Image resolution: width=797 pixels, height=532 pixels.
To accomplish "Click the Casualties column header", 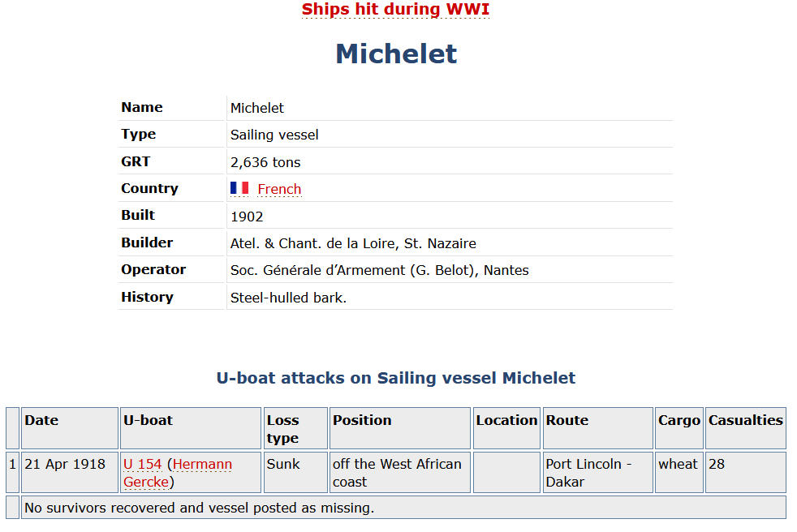I will click(x=746, y=428).
